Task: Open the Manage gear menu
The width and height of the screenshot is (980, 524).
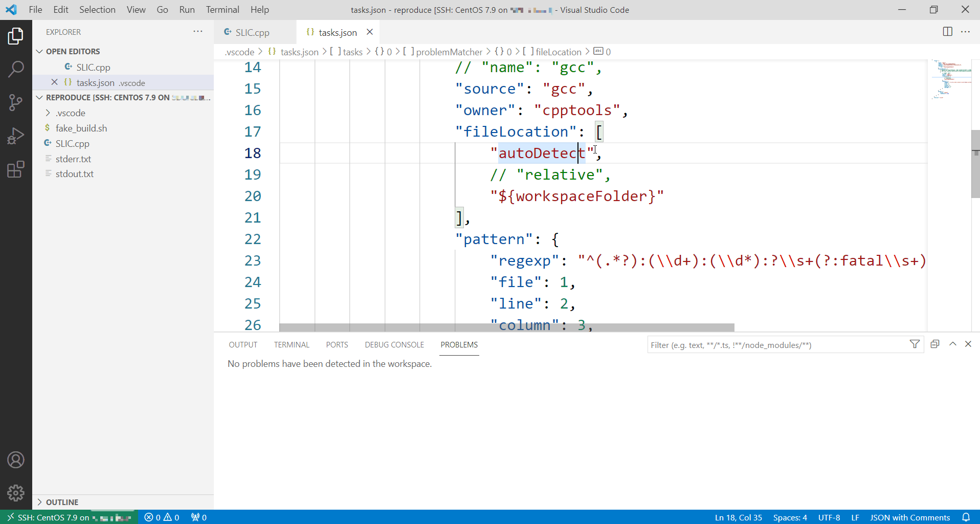Action: (16, 493)
